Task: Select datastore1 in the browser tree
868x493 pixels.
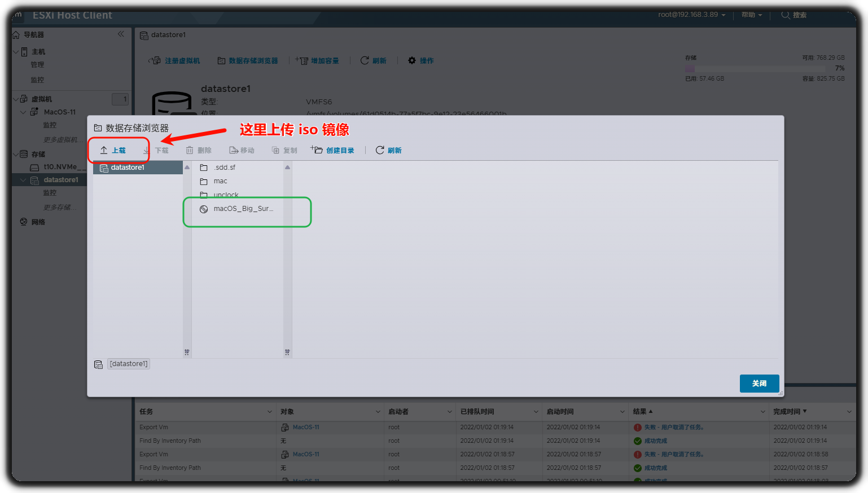Action: [x=128, y=168]
